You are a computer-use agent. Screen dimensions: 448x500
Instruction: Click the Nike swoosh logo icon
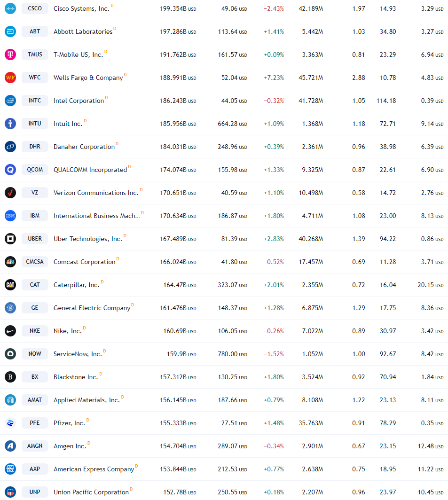(x=10, y=331)
